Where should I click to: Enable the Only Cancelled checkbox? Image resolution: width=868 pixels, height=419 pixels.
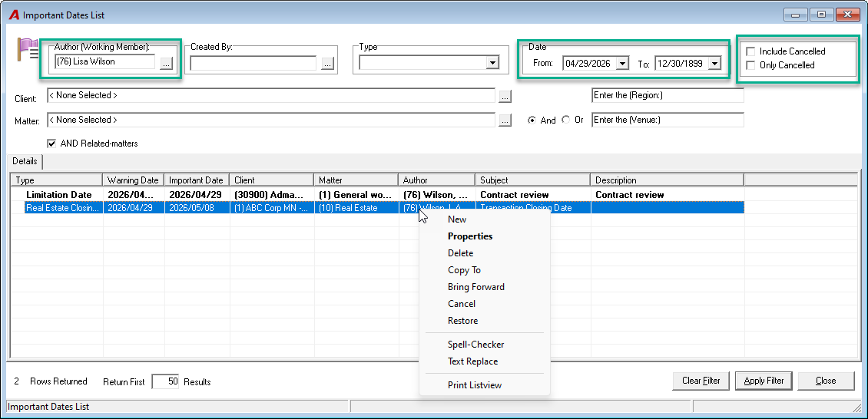[750, 65]
